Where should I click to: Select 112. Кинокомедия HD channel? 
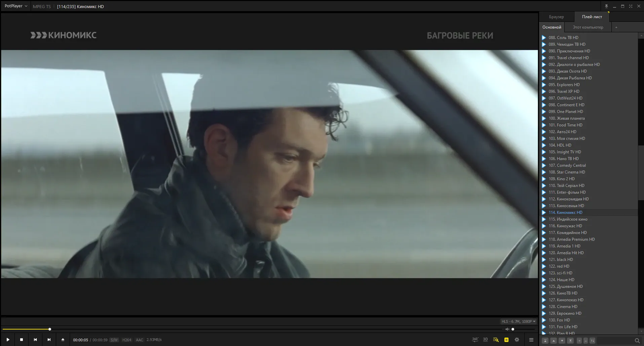tap(589, 199)
